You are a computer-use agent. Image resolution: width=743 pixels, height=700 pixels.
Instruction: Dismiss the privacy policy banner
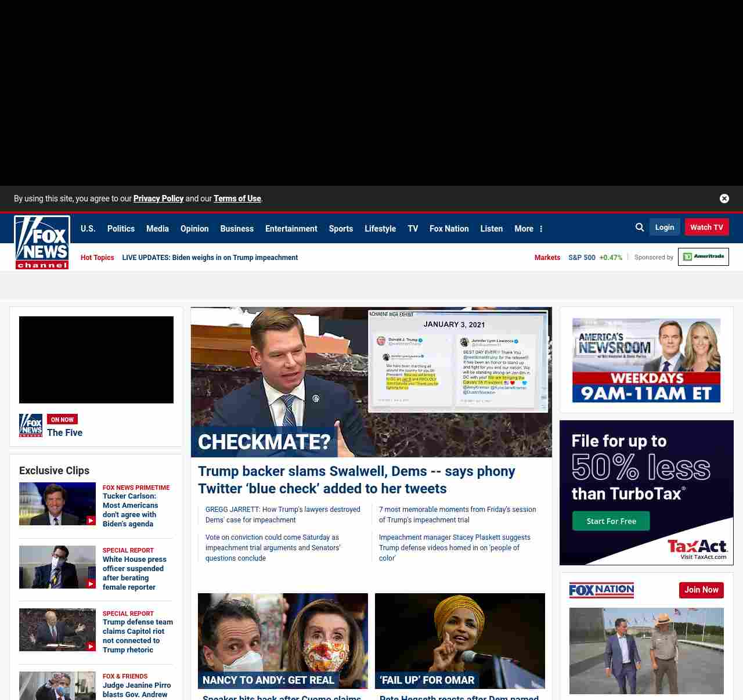[724, 199]
